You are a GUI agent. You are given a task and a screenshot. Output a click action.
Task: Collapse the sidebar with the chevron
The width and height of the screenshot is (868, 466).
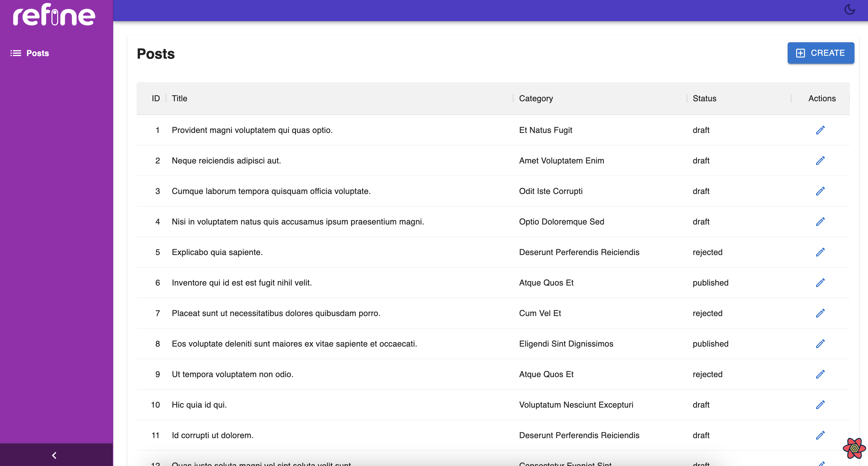[x=54, y=455]
